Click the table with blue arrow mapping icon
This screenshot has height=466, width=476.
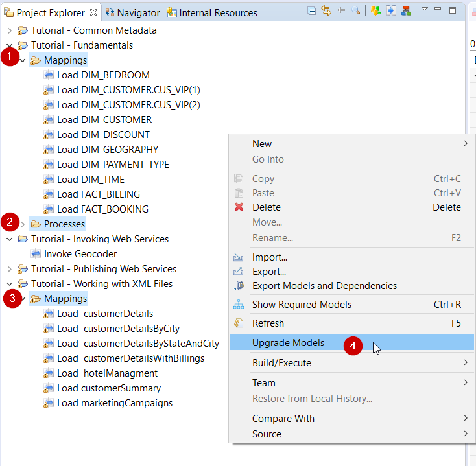[x=391, y=10]
